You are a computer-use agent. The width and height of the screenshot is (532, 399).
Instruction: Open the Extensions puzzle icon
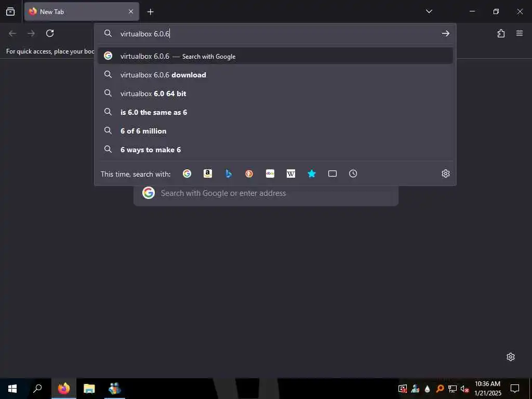(501, 33)
